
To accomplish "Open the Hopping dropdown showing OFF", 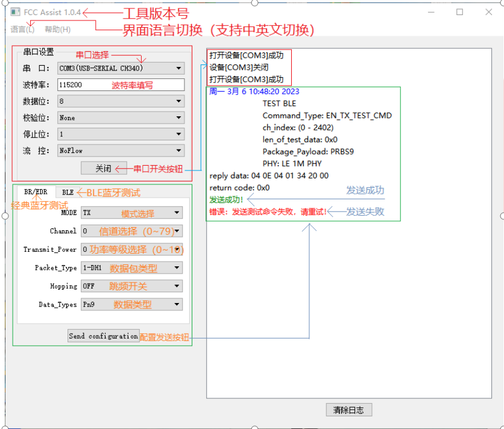I will pyautogui.click(x=132, y=286).
